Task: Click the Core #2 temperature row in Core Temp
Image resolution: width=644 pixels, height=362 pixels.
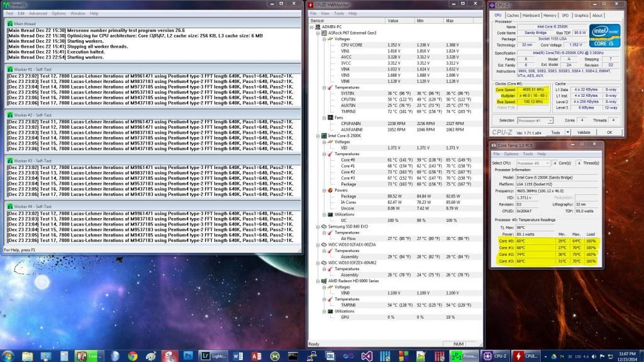Action: pyautogui.click(x=548, y=255)
